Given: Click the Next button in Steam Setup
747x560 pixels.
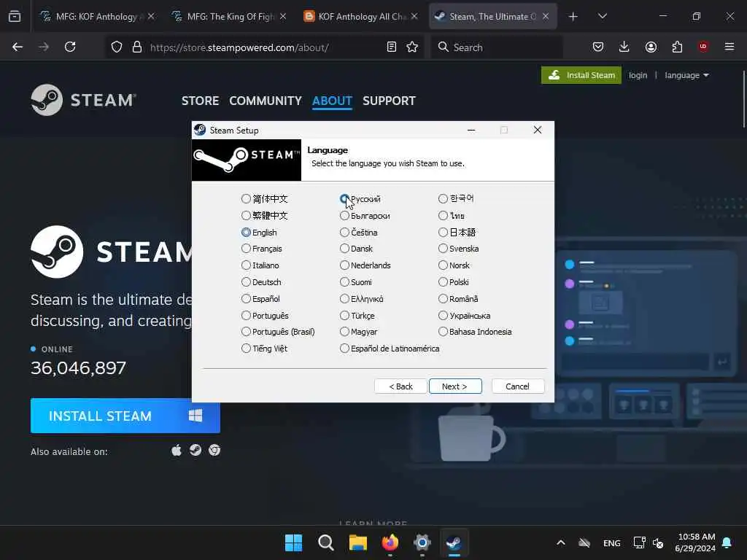Looking at the screenshot, I should click(455, 386).
